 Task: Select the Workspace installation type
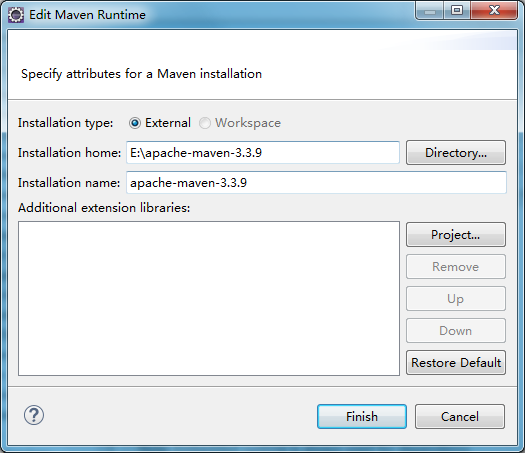pos(205,123)
